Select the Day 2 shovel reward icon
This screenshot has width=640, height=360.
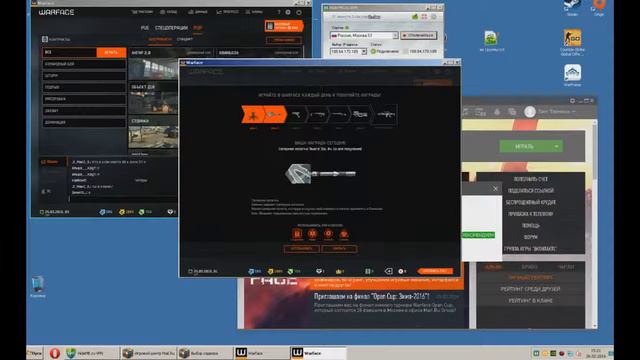click(x=275, y=115)
